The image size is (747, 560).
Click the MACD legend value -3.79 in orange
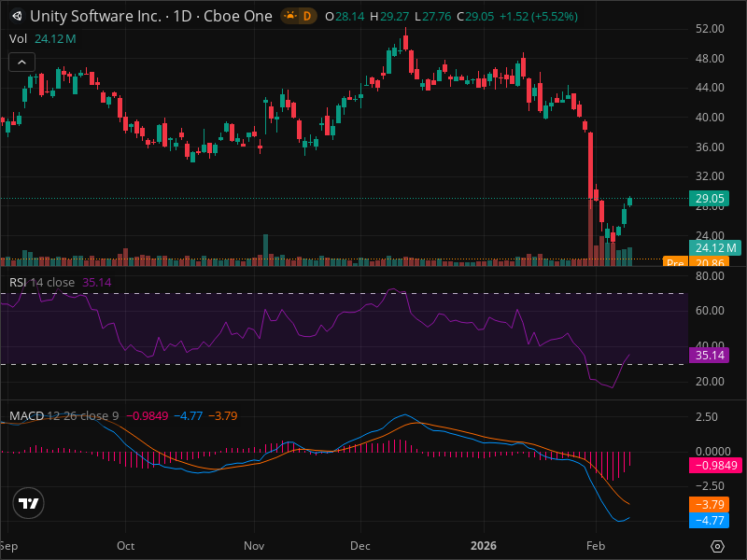[x=223, y=415]
